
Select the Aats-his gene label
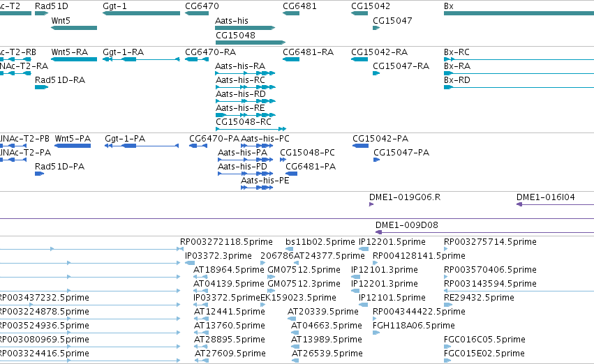tap(232, 20)
